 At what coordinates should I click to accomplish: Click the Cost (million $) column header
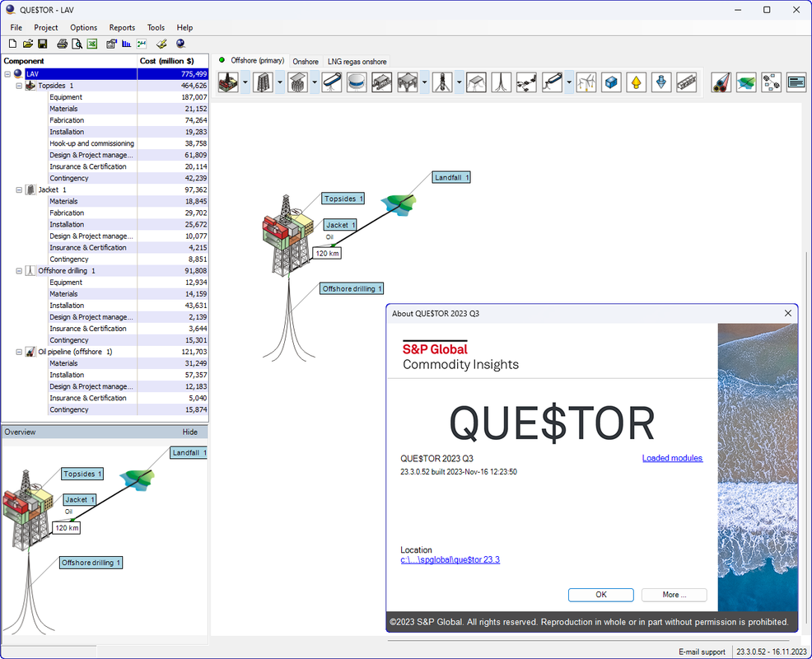pos(173,61)
